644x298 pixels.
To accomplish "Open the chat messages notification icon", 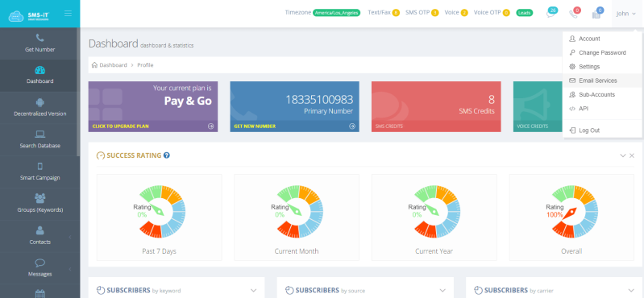I will 551,13.
